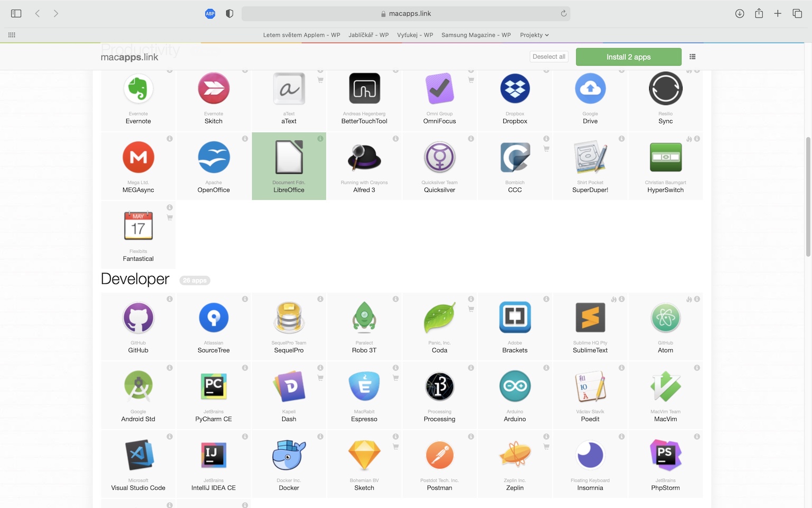This screenshot has width=812, height=508.
Task: Deselect the highlighted LibreOffice tile
Action: (x=289, y=166)
